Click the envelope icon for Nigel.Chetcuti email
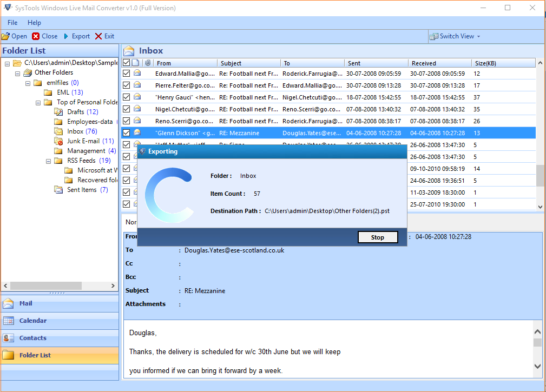 [x=137, y=109]
